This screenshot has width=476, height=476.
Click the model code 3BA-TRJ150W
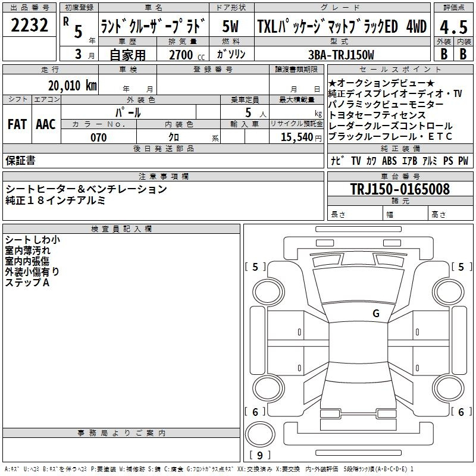(341, 55)
